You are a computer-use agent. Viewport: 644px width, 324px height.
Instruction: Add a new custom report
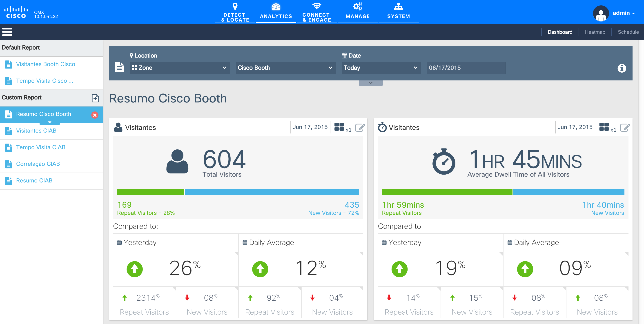(x=95, y=98)
